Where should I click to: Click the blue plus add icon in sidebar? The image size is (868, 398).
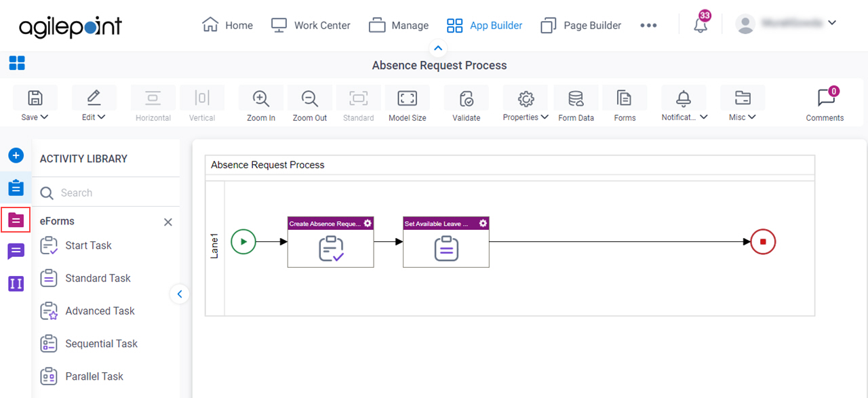(16, 155)
